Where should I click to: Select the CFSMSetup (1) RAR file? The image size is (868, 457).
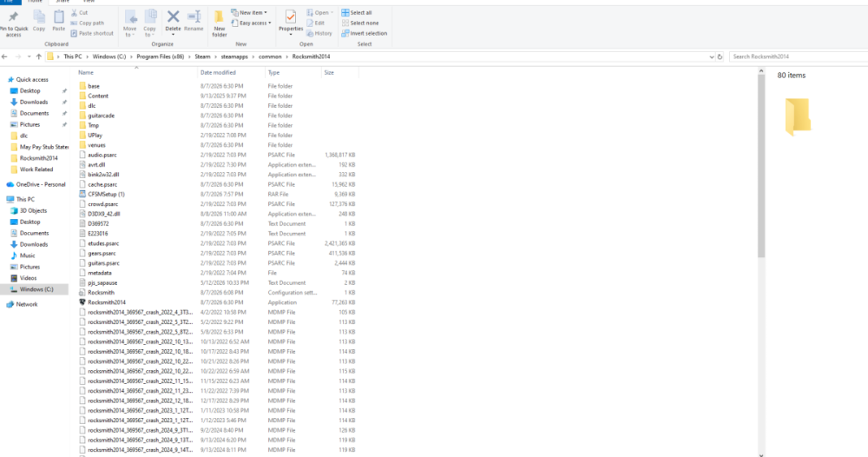(106, 195)
